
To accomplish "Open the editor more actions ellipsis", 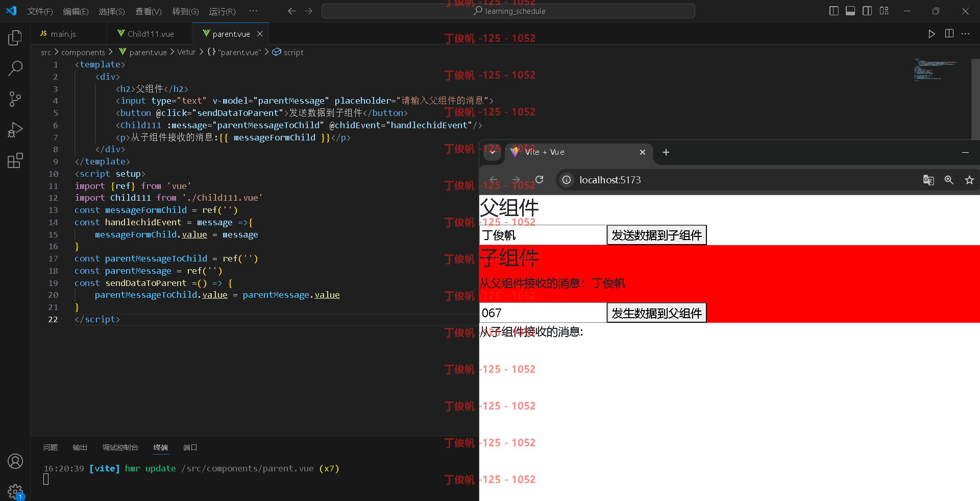I will 965,34.
